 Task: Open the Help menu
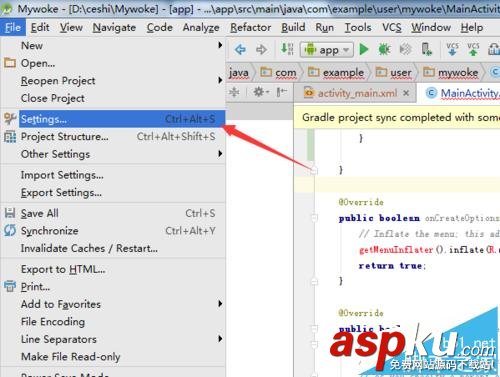tap(472, 27)
